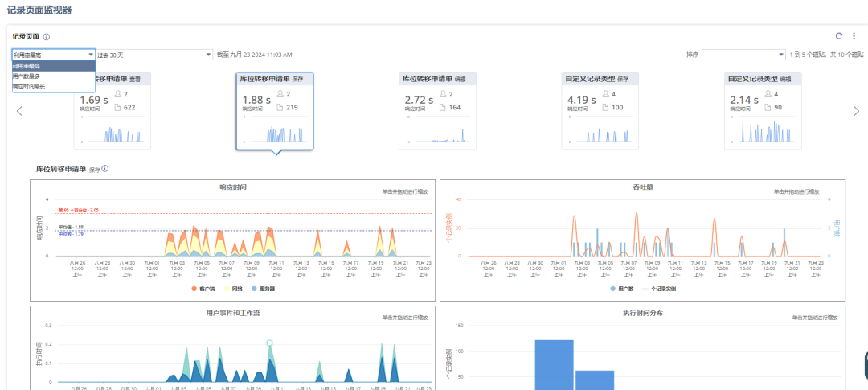
Task: Click user icon in 4.19 s tile
Action: pos(606,94)
